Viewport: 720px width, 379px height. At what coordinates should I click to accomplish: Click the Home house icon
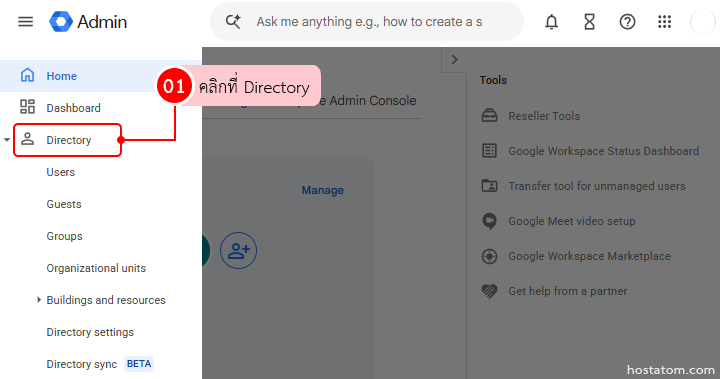tap(28, 75)
